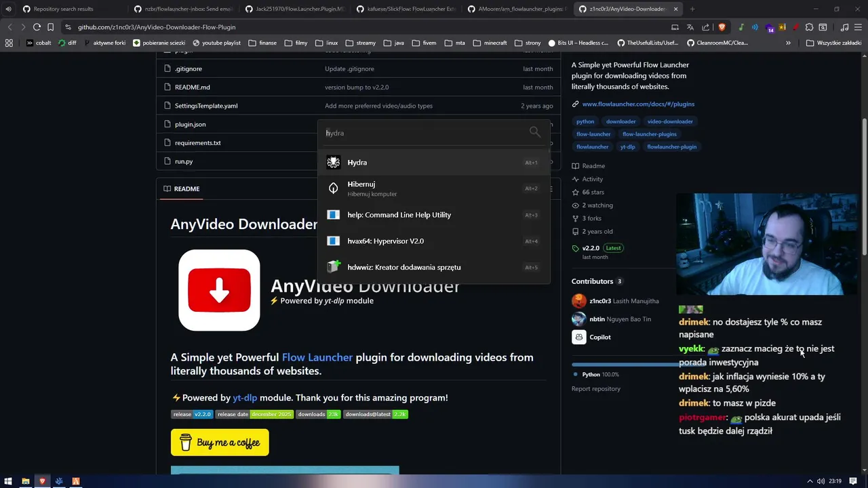The width and height of the screenshot is (868, 488).
Task: Click the Buy me a coffee button
Action: click(x=220, y=443)
